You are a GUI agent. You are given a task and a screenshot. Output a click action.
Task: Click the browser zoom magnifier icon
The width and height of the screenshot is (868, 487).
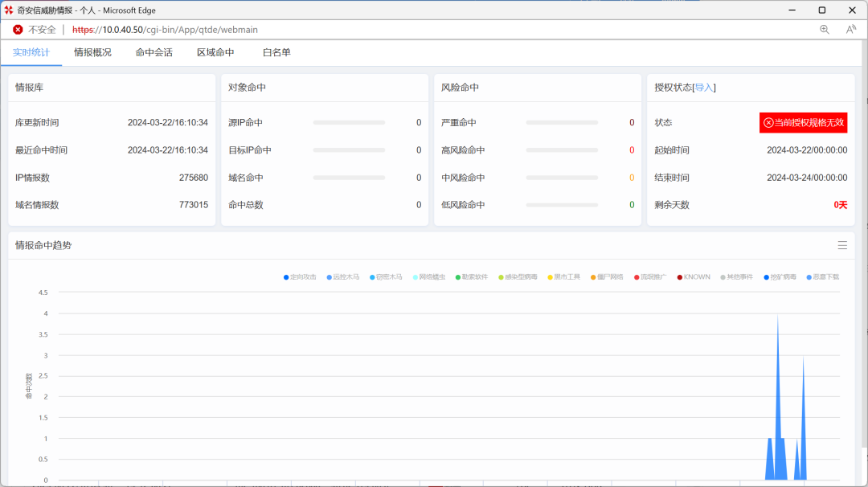click(x=825, y=29)
